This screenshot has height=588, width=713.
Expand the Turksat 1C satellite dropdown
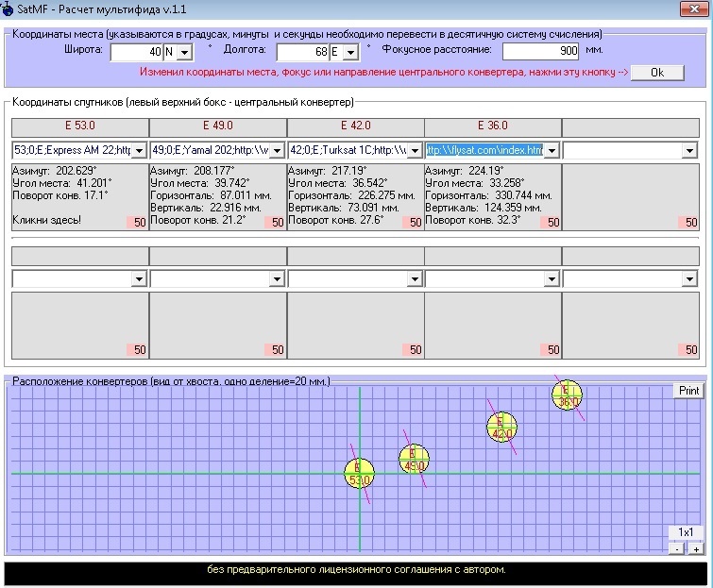415,150
